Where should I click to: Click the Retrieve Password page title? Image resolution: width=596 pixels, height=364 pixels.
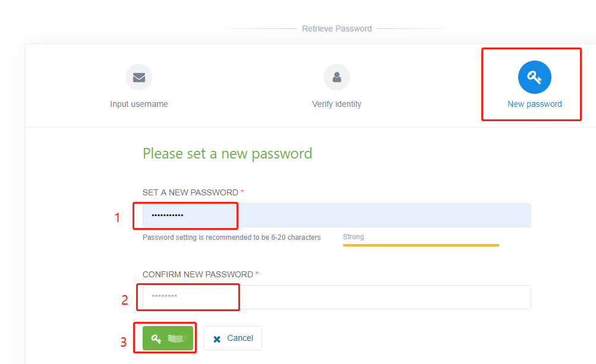(337, 29)
